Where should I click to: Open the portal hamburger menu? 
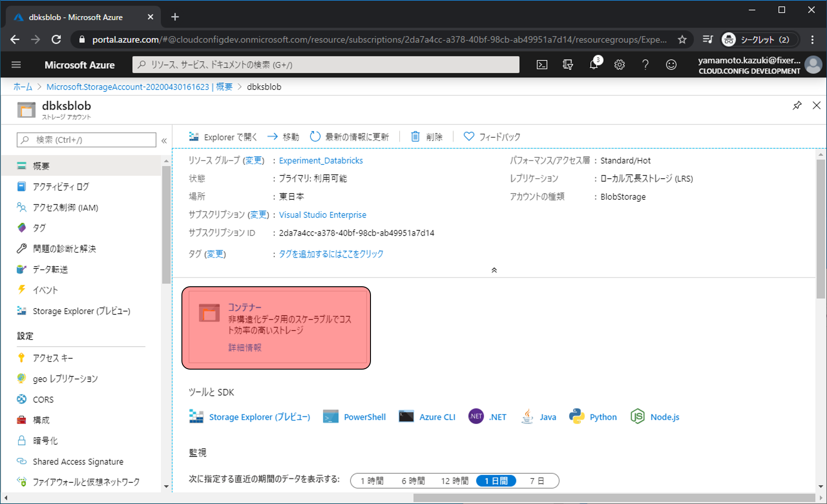(16, 65)
